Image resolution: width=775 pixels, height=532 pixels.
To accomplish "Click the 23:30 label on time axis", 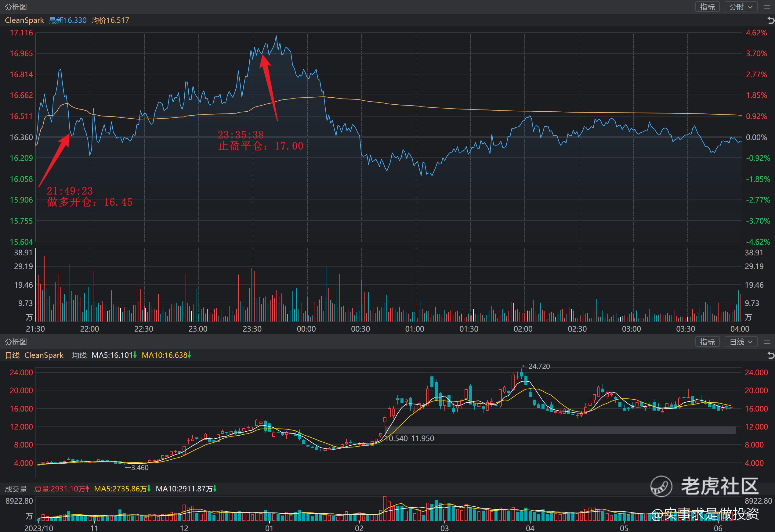I will pyautogui.click(x=252, y=329).
